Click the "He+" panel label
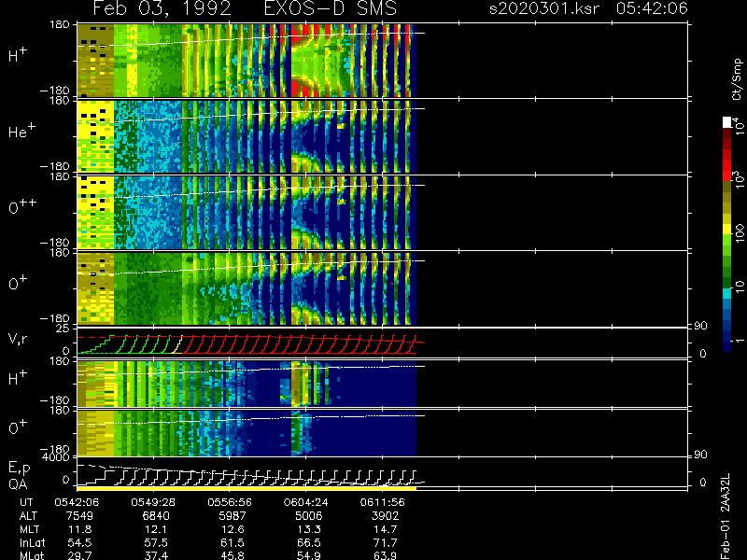747x560 pixels. click(21, 131)
